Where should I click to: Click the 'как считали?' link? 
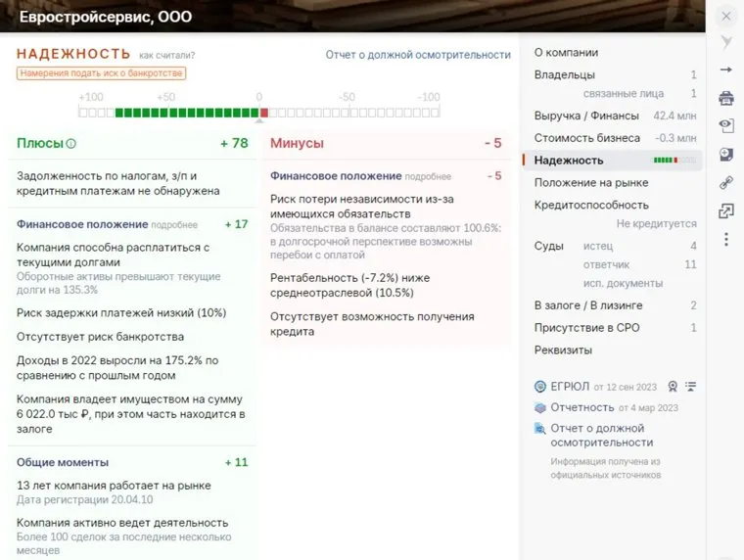(x=166, y=56)
